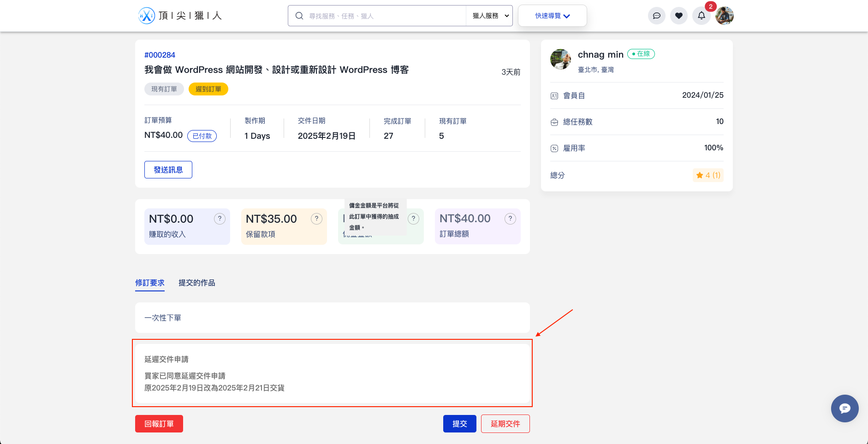Click the red 回報訂單 button
This screenshot has width=868, height=444.
[159, 424]
